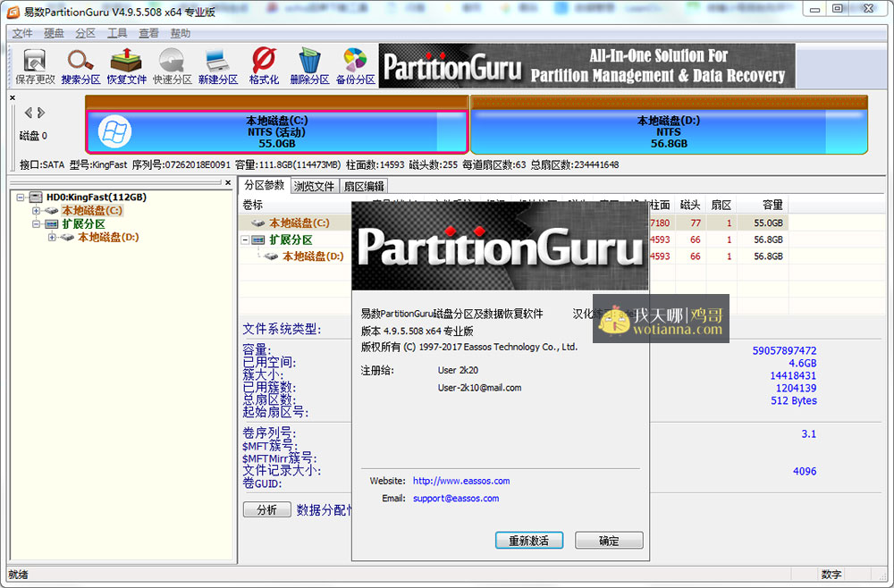Open the 帮助 menu
Screen dimensions: 894x588
click(x=181, y=33)
